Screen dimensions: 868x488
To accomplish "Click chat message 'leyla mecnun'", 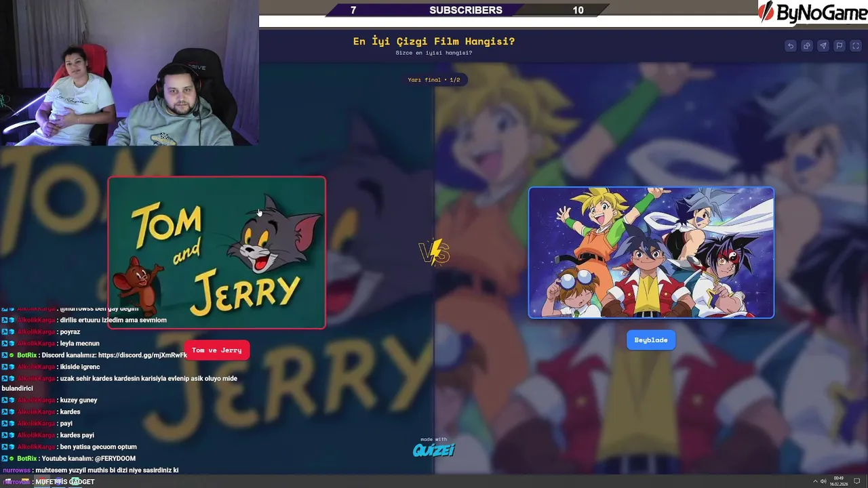I will [x=80, y=344].
